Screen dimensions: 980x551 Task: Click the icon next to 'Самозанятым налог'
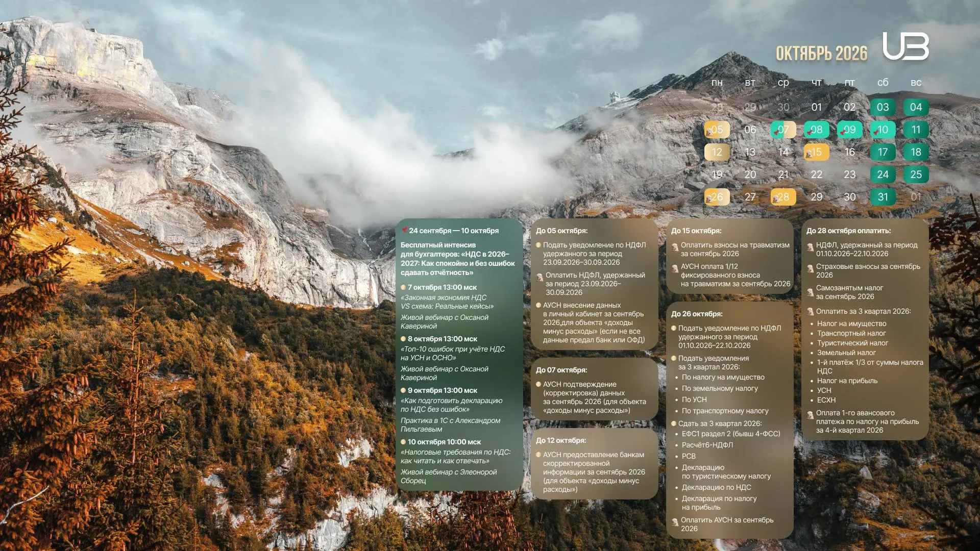[810, 292]
